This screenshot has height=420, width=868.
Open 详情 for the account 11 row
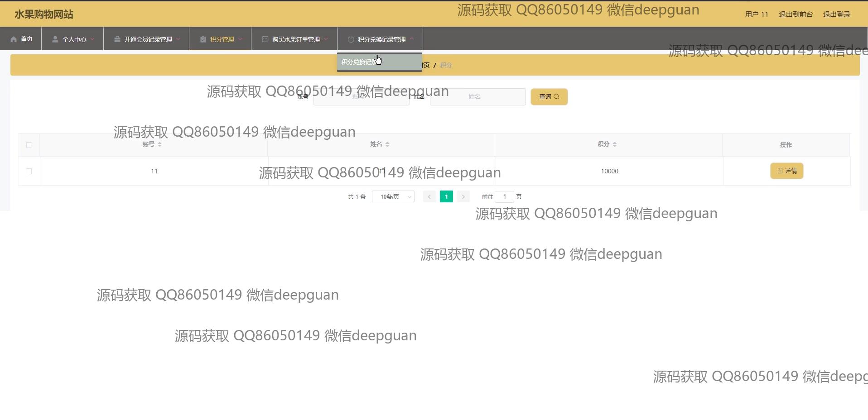tap(786, 171)
